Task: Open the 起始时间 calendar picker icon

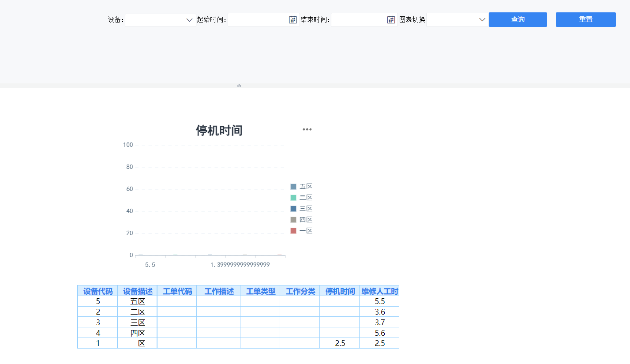Action: click(293, 19)
